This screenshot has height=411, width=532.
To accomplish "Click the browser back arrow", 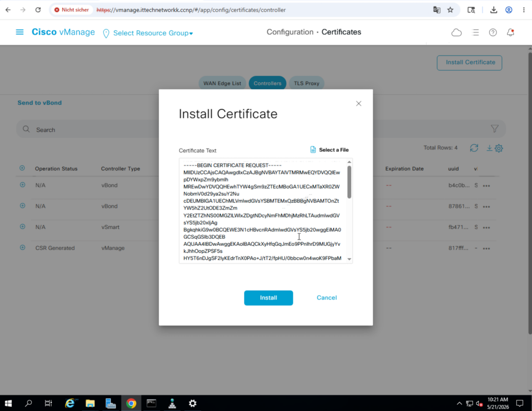I will (8, 10).
